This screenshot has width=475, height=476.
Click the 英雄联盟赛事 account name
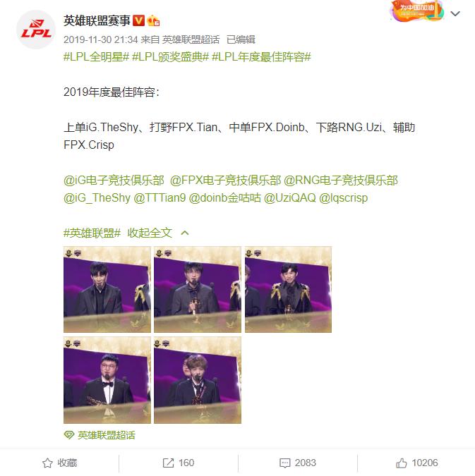pyautogui.click(x=97, y=20)
